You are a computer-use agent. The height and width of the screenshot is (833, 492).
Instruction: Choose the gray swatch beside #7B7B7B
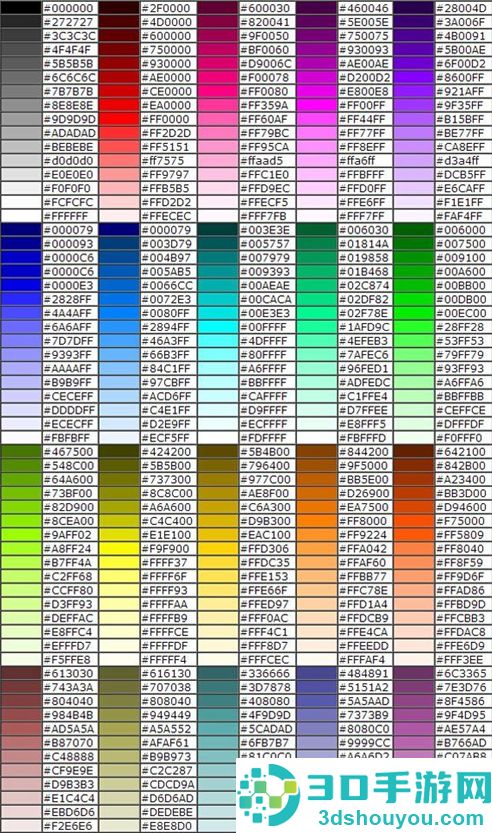[x=21, y=91]
